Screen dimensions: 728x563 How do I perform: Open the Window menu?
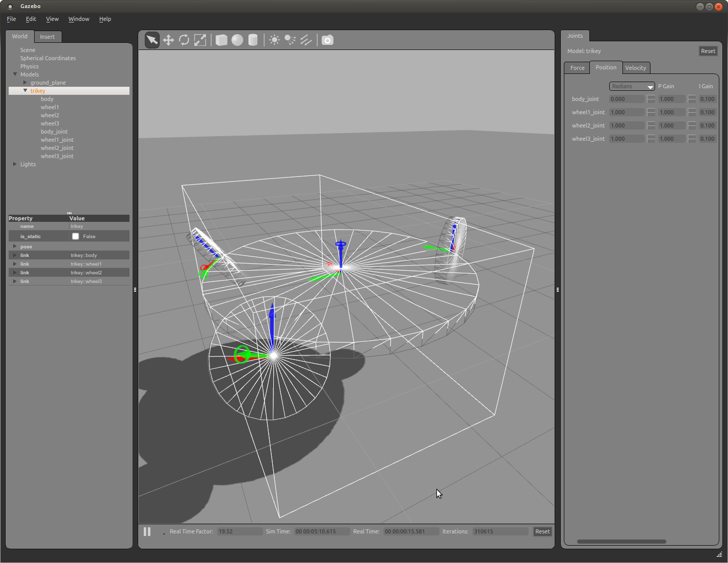point(79,19)
